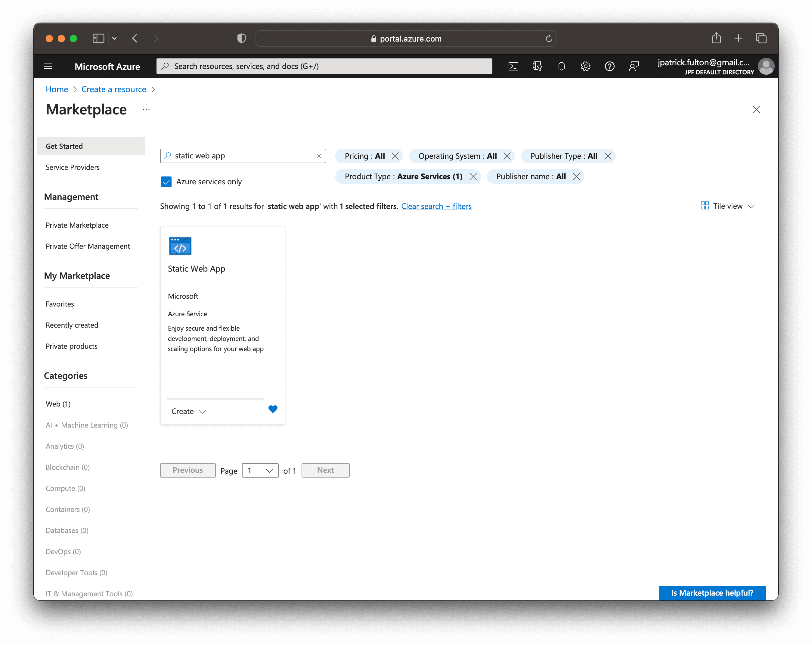The height and width of the screenshot is (645, 812).
Task: Click the Previous page button
Action: [188, 470]
